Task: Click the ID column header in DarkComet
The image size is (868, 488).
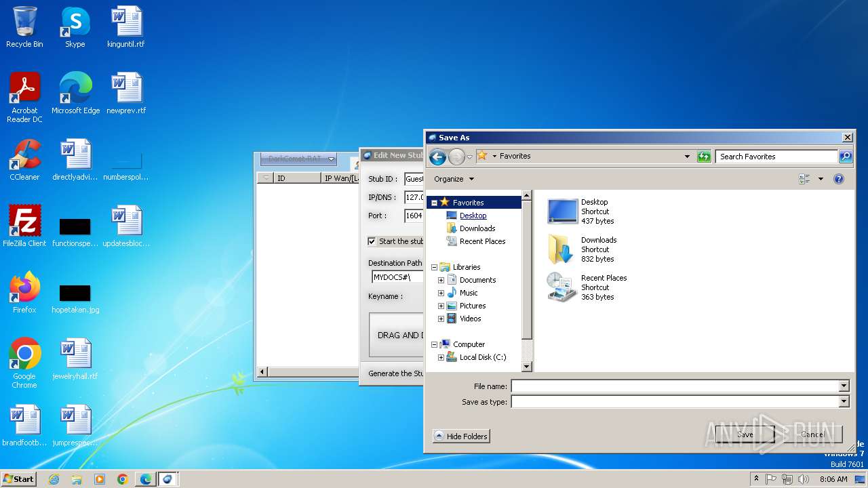Action: pyautogui.click(x=297, y=178)
